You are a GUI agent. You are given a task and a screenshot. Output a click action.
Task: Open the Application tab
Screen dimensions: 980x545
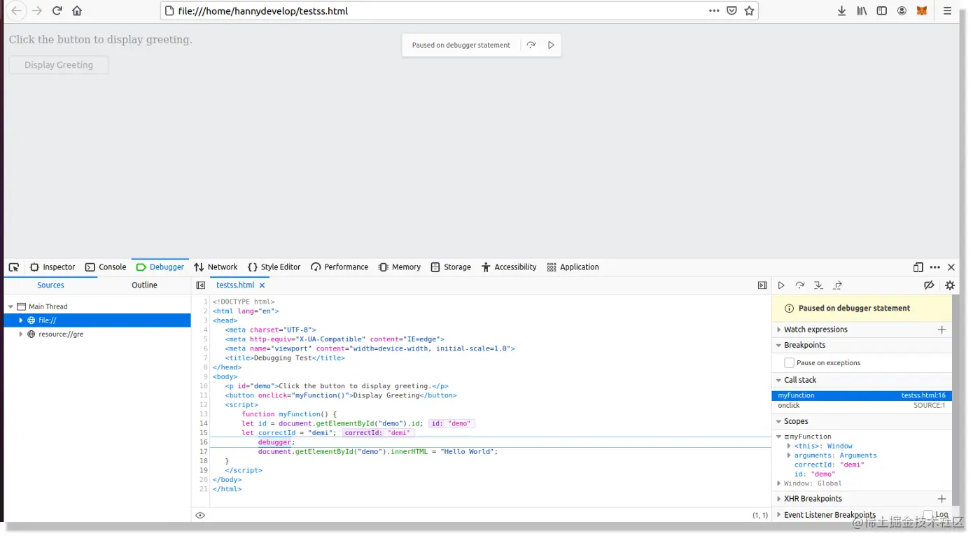[x=573, y=267]
